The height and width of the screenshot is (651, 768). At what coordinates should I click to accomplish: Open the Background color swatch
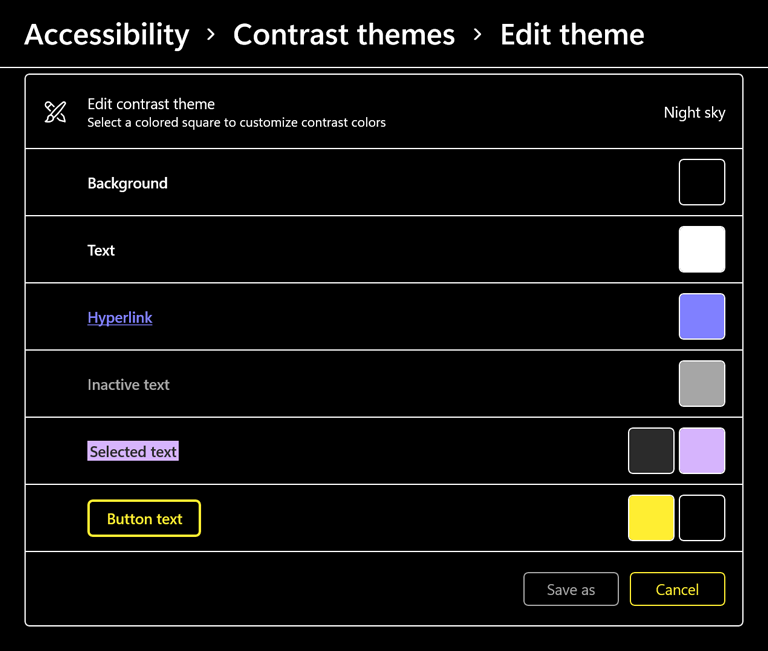pos(702,182)
